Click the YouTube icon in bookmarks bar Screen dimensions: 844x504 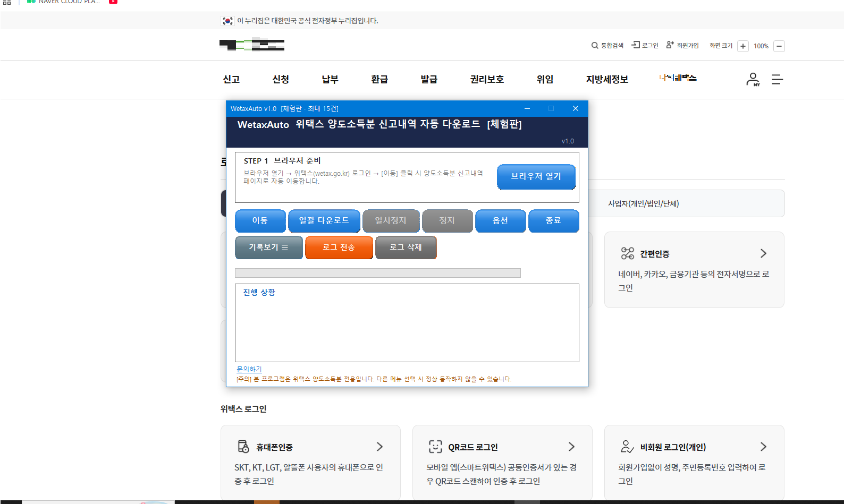coord(113,2)
